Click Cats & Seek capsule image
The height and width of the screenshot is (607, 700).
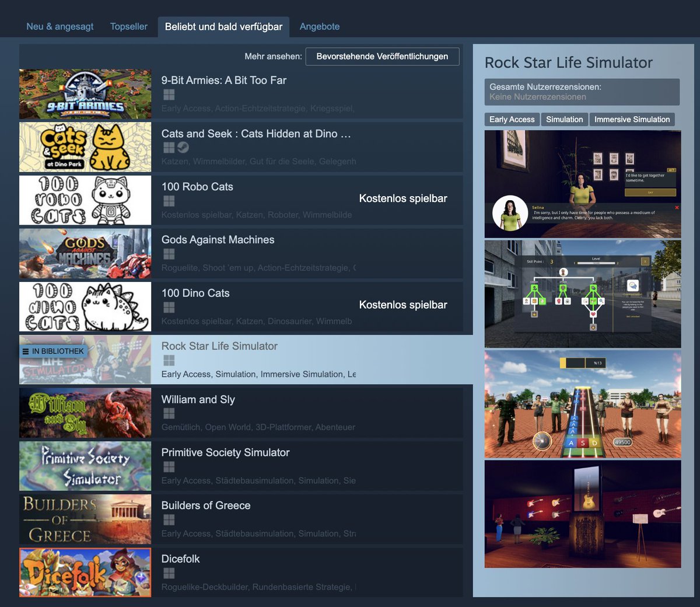[85, 147]
